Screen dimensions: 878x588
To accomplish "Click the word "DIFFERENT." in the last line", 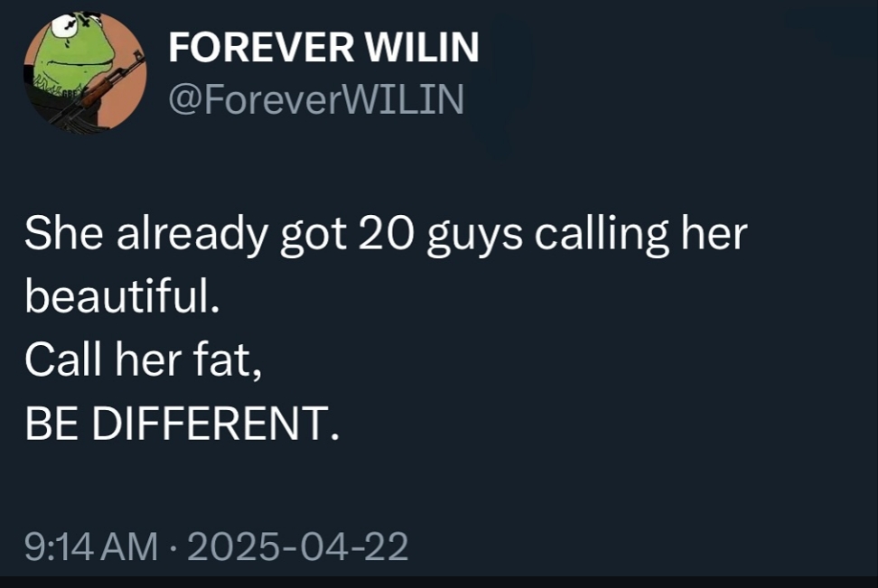I will pos(217,424).
